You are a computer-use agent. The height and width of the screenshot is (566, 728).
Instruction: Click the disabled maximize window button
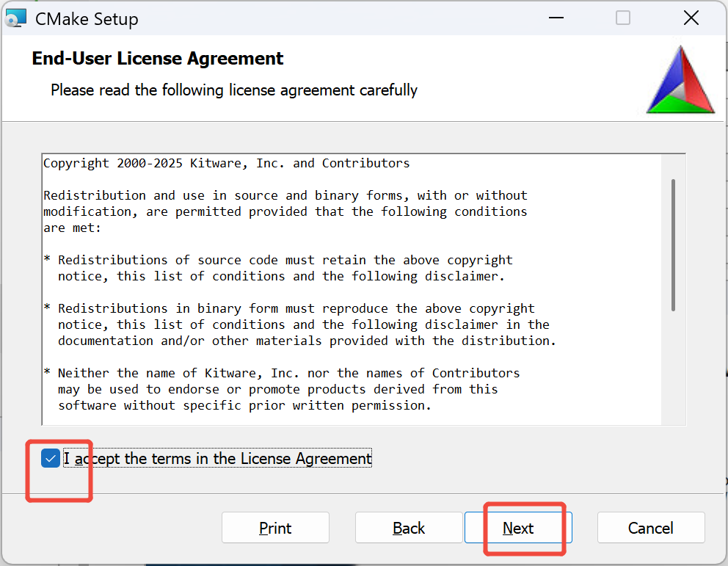pos(623,18)
